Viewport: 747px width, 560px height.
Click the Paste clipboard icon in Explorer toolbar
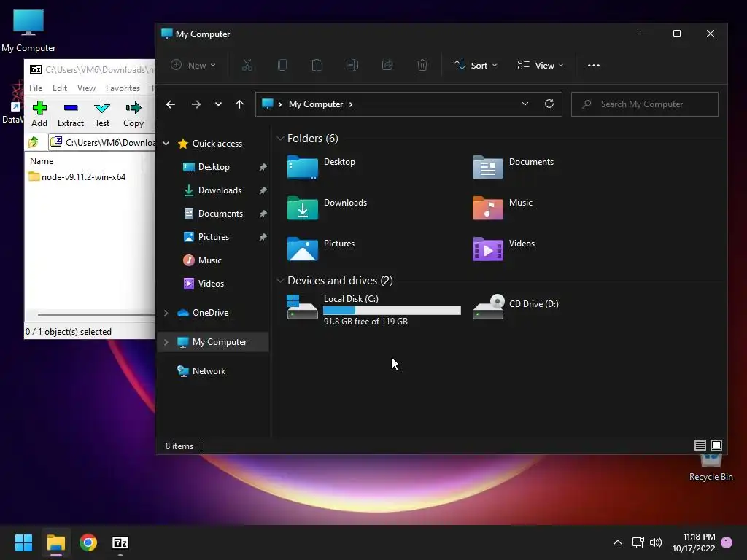pos(317,65)
